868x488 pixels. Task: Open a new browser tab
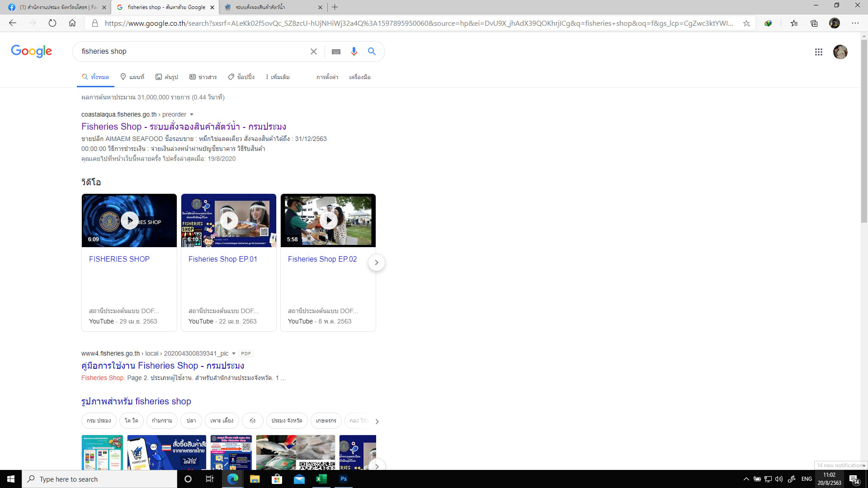335,7
